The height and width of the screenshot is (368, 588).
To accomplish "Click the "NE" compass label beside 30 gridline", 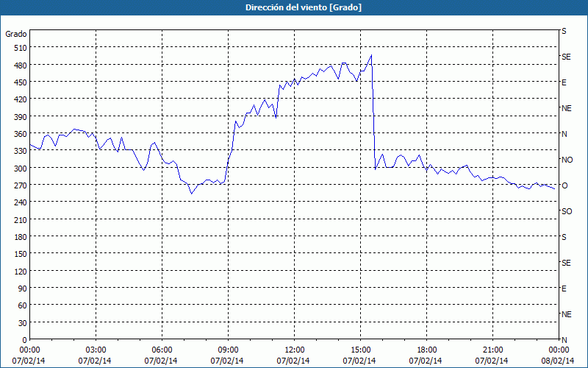I will [566, 314].
